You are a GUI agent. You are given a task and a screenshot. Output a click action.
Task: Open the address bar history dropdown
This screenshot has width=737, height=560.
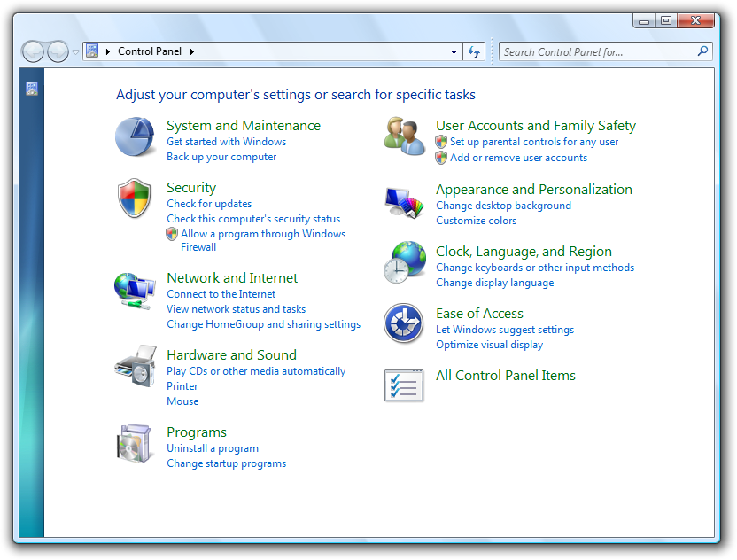454,51
